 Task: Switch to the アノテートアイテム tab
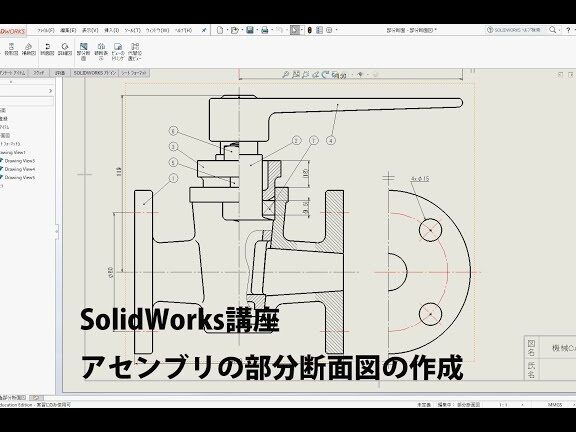(x=13, y=73)
